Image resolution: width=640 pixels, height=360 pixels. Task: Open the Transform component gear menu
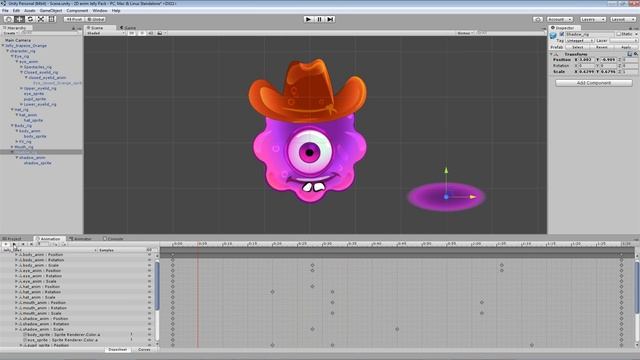pyautogui.click(x=636, y=54)
